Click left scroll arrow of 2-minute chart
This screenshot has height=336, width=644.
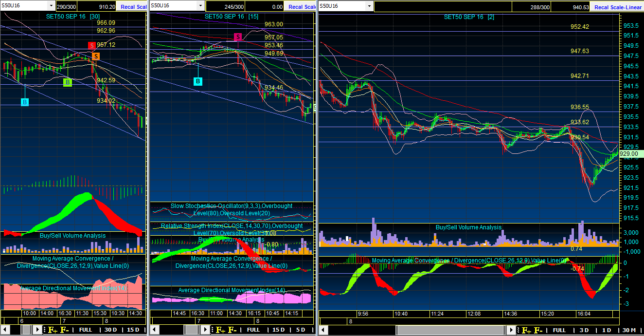(x=322, y=330)
